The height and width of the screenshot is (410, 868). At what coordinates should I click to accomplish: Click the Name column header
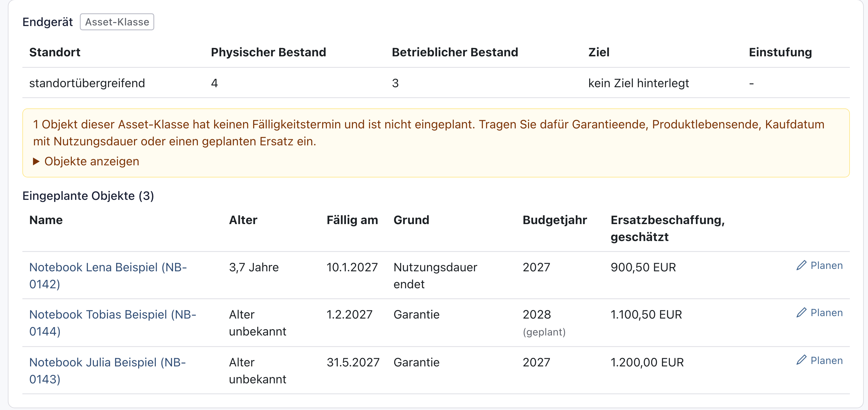pos(46,220)
